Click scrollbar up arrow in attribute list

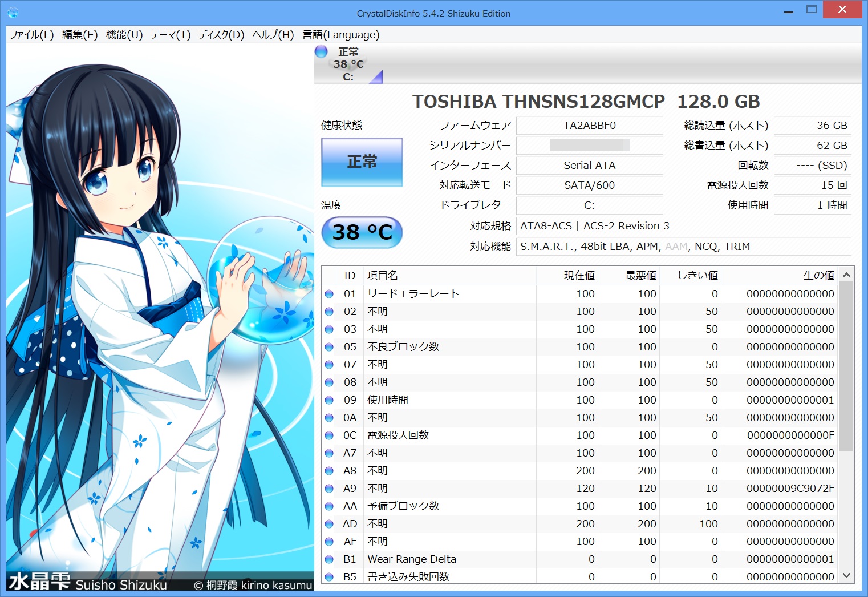(847, 275)
